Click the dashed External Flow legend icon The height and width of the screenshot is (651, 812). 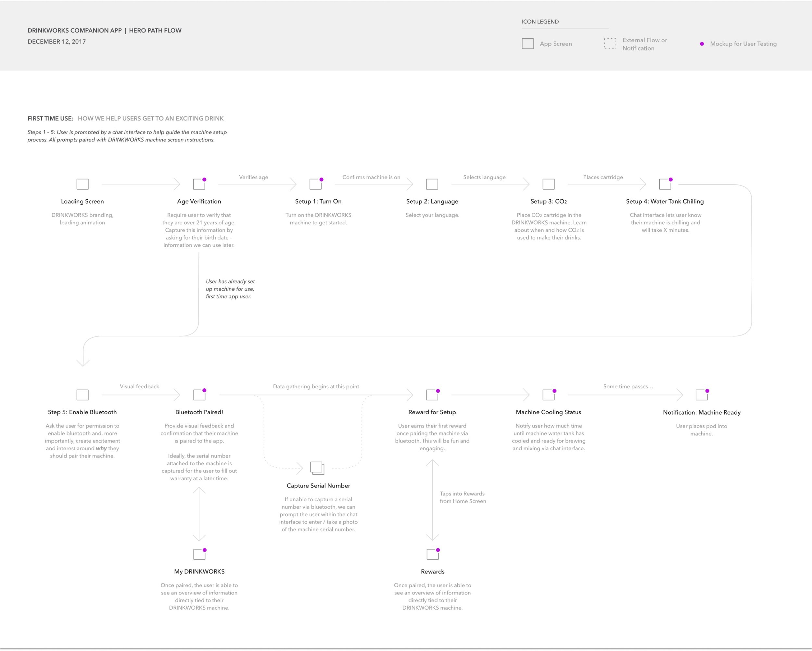610,44
